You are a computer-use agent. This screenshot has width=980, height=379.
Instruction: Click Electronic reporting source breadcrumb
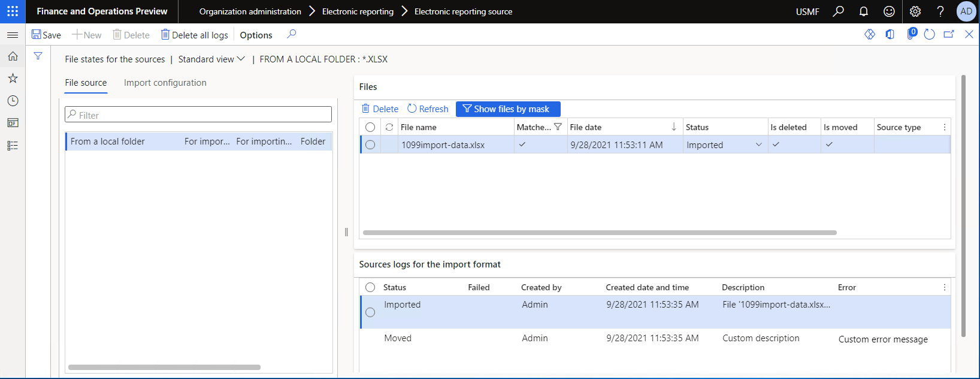tap(463, 11)
